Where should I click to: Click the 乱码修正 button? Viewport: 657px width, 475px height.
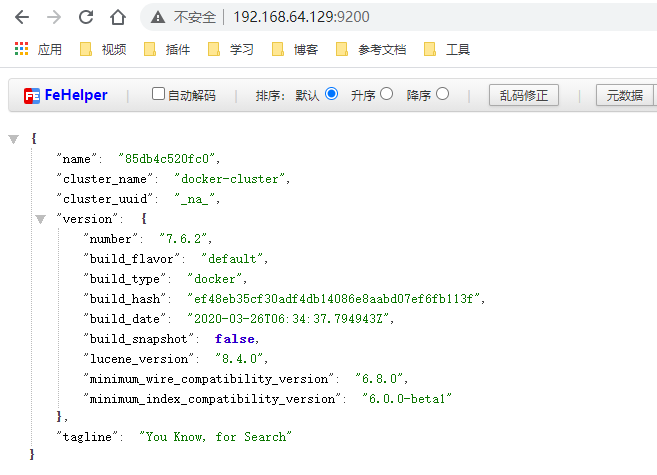point(524,95)
